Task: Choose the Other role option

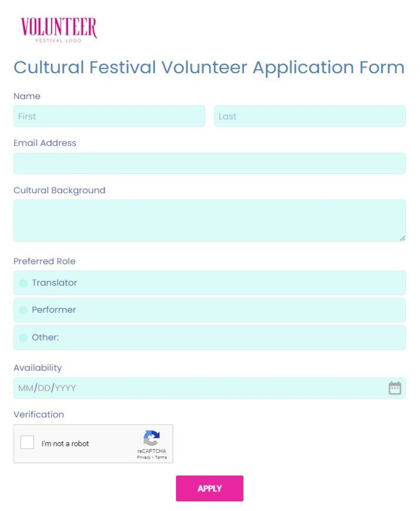Action: (x=23, y=337)
